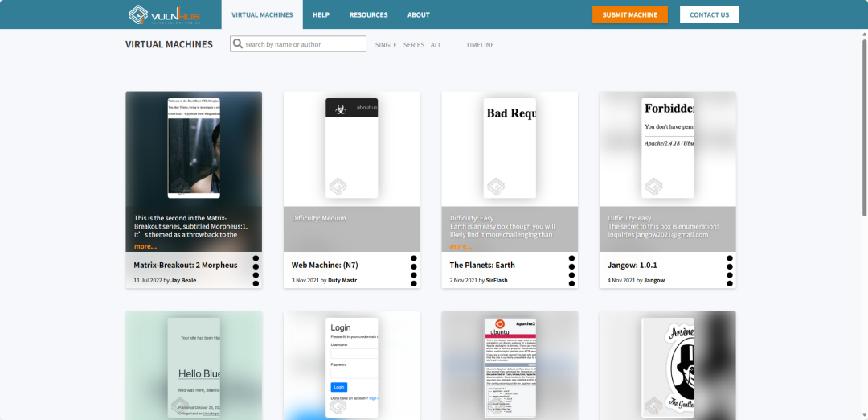Click the dots icon on The Planets: Earth card

click(571, 271)
